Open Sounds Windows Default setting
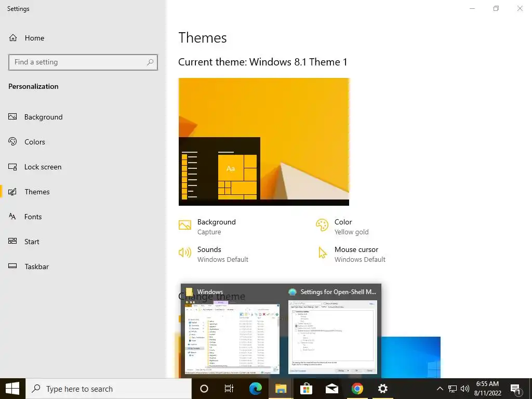Image resolution: width=532 pixels, height=399 pixels. coord(214,254)
